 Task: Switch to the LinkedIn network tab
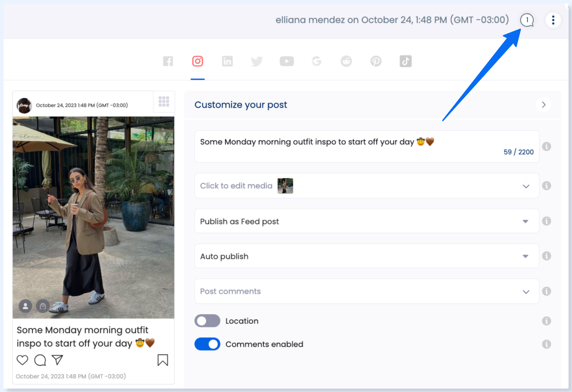tap(227, 61)
